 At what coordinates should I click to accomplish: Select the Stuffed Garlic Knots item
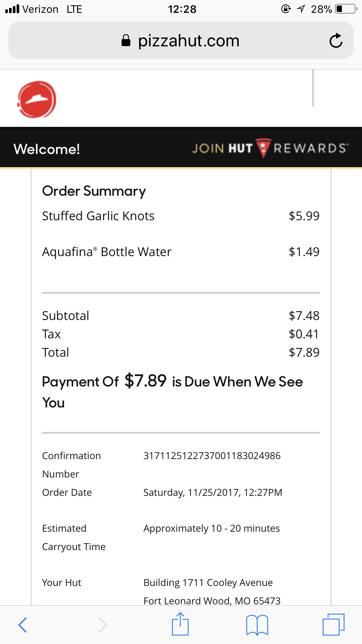pyautogui.click(x=98, y=216)
